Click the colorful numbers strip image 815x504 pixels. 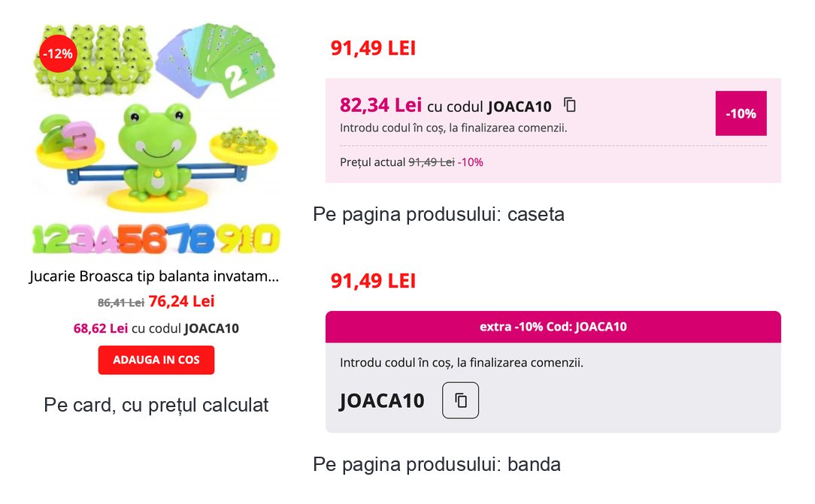156,239
